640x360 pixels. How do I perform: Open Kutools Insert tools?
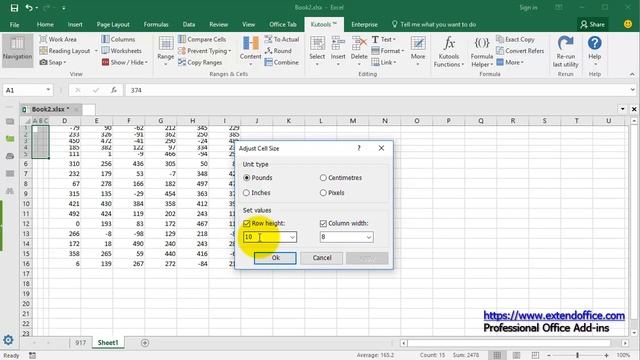tap(338, 51)
